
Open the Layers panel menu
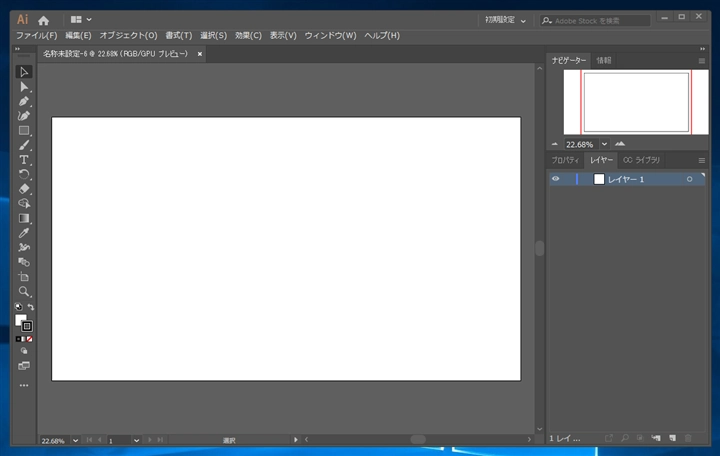click(x=702, y=160)
